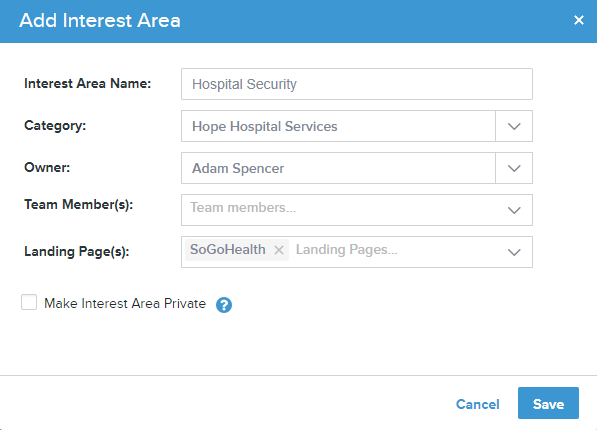Click the Save button
Viewport: 597px width, 430px height.
click(548, 403)
